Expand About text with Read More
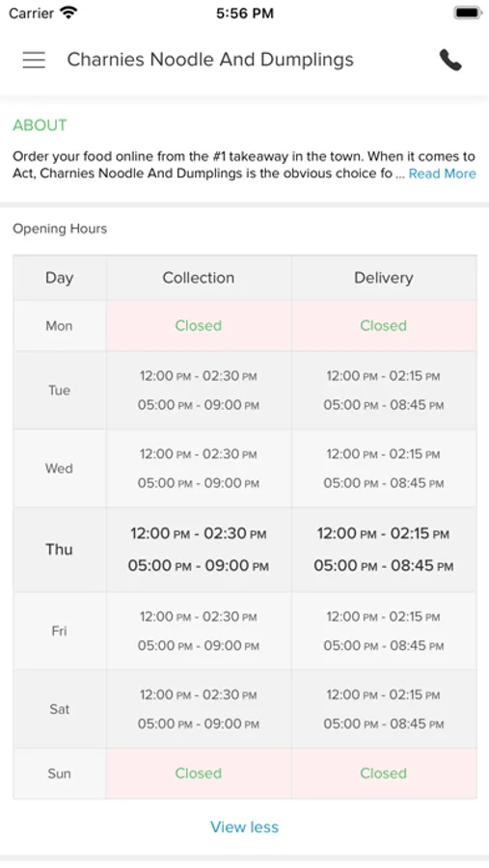Viewport: 489px width, 868px height. click(442, 174)
